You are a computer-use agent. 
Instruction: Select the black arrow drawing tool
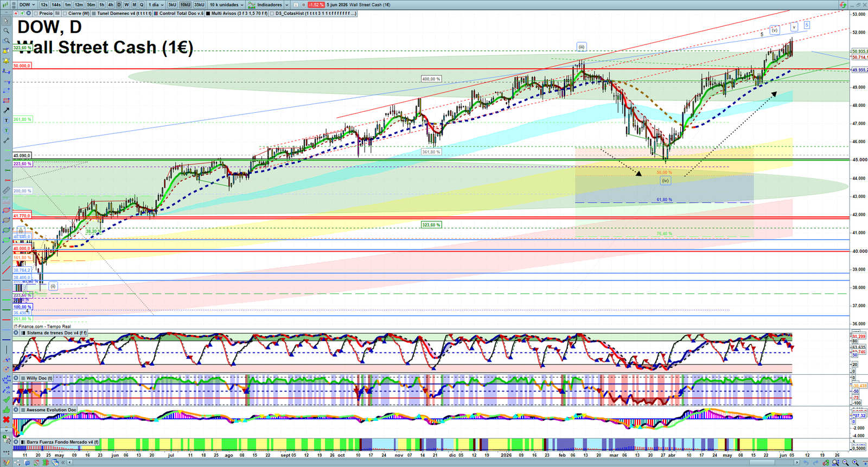(x=6, y=110)
